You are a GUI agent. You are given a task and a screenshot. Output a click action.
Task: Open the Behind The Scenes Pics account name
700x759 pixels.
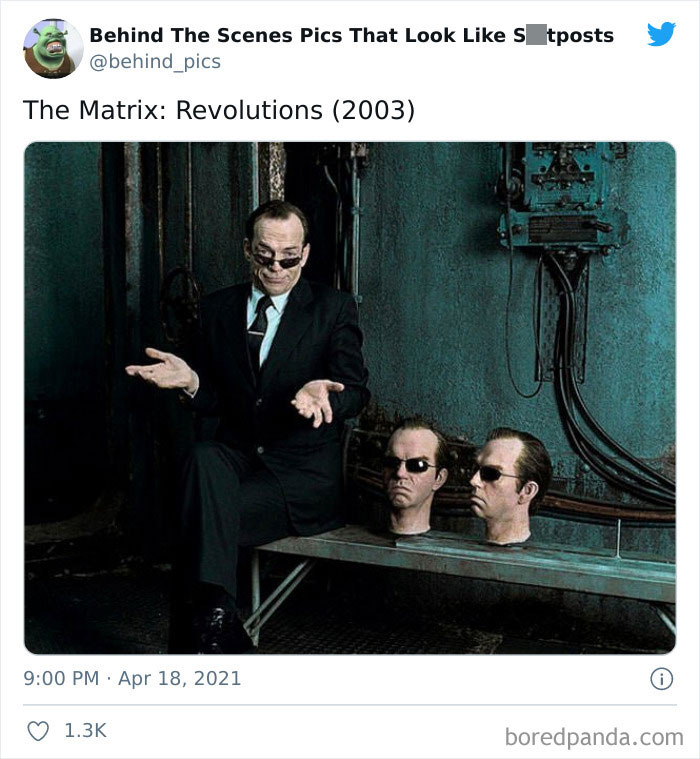(351, 35)
